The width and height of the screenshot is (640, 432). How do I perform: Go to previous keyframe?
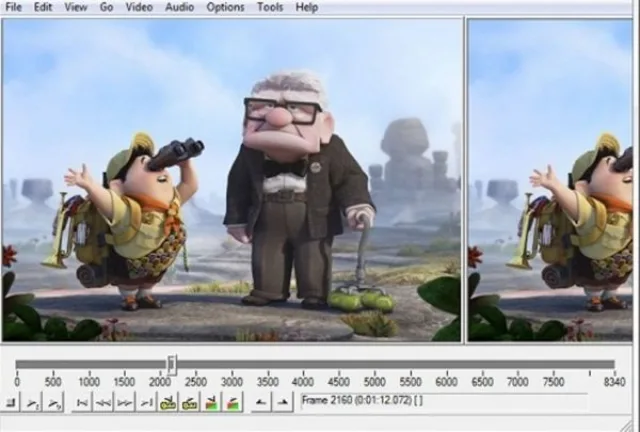pos(168,403)
